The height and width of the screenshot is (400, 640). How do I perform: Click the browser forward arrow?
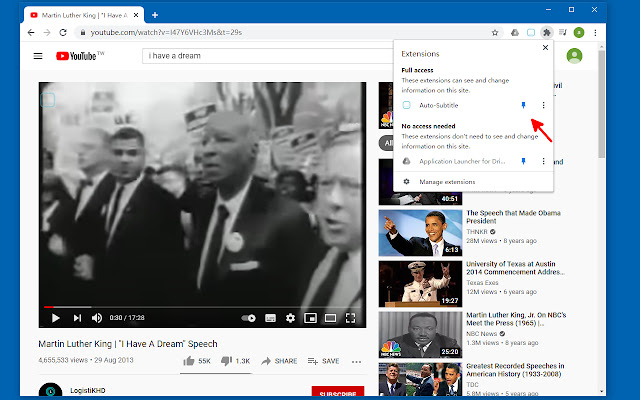[x=47, y=32]
